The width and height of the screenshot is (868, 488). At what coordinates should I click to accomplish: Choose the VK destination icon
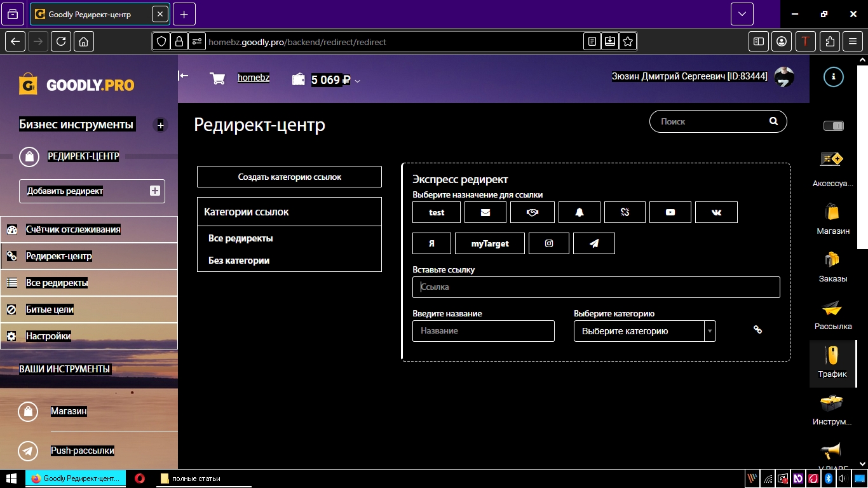[717, 212]
